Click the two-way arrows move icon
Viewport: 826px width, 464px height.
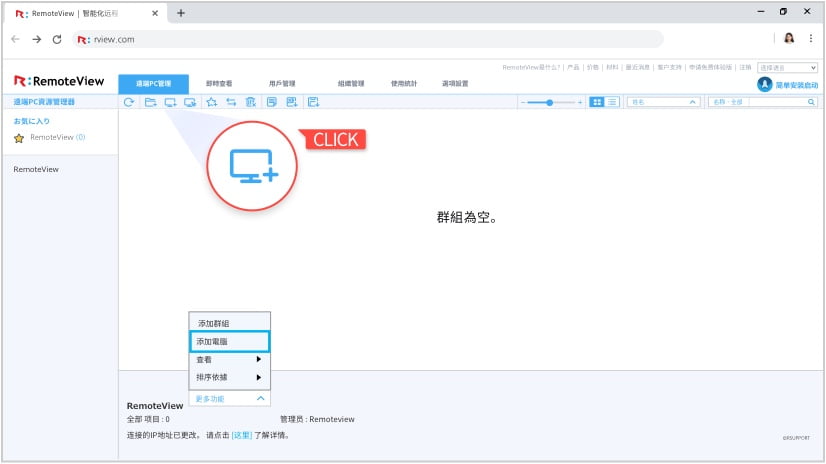[x=231, y=102]
